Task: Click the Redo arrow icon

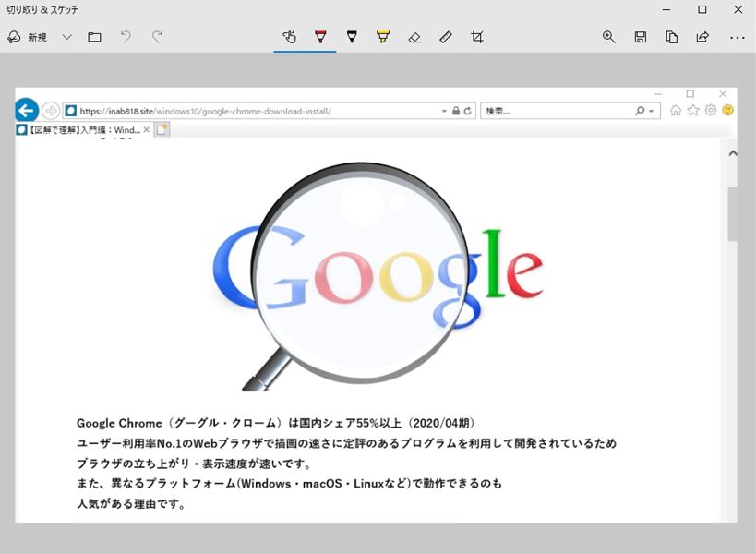Action: (157, 37)
